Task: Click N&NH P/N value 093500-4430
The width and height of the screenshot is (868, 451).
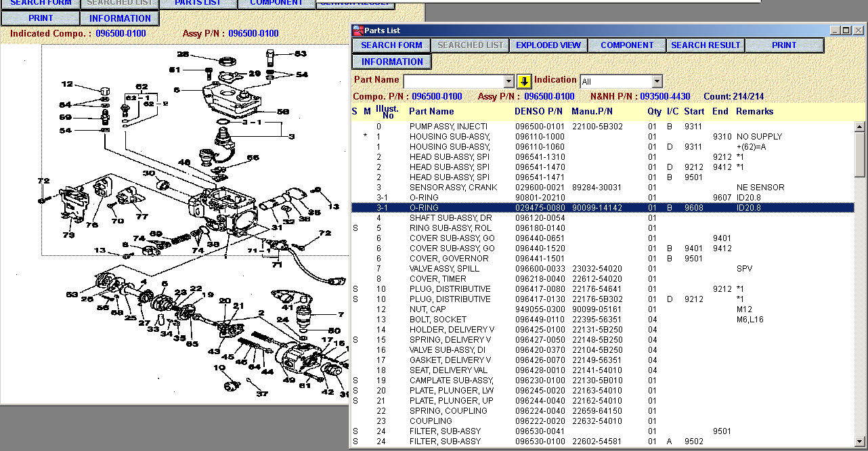Action: pos(665,97)
